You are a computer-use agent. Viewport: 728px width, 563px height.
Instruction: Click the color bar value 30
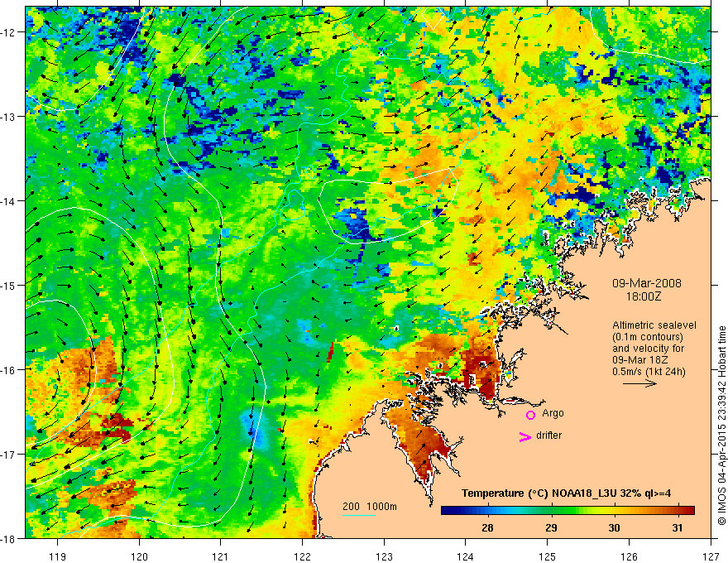[x=614, y=527]
